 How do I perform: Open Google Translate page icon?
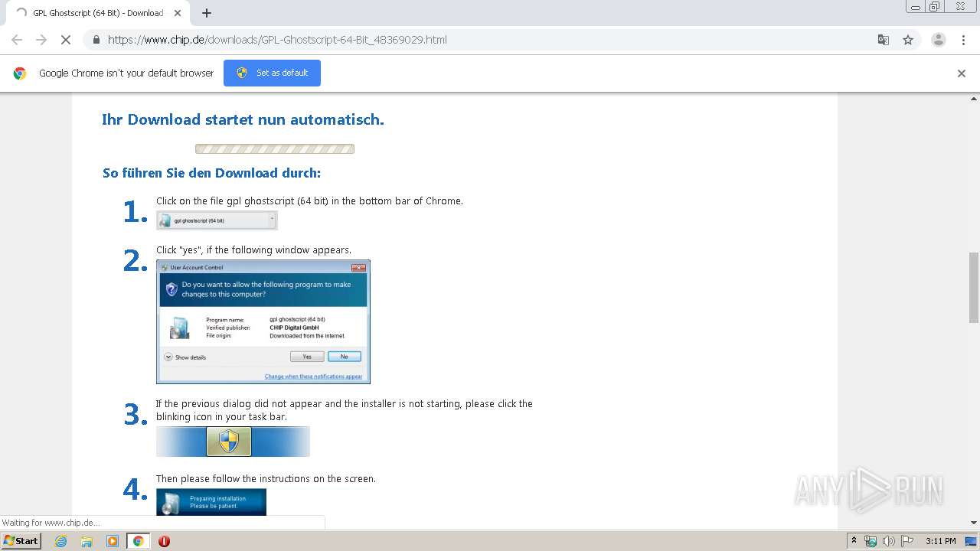(883, 40)
